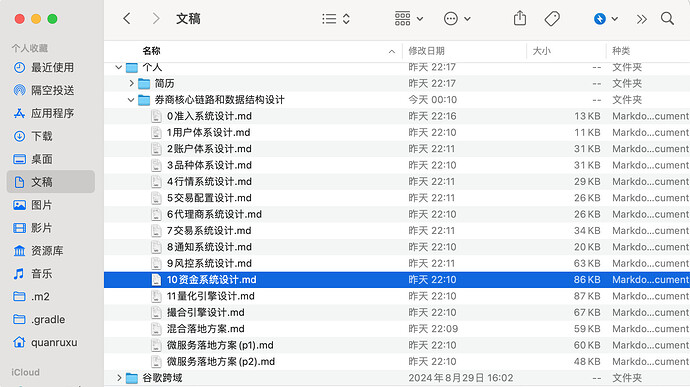Click the 2024年8月29日 16:02 date cell

[460, 378]
